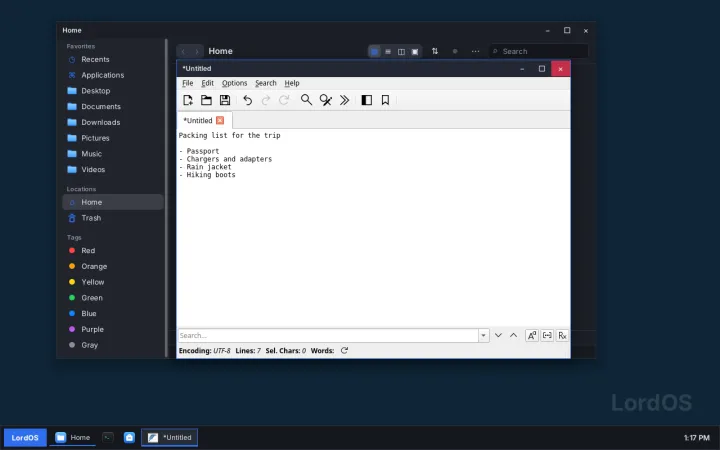The image size is (720, 450).
Task: Switch file manager to gallery view
Action: pos(415,51)
